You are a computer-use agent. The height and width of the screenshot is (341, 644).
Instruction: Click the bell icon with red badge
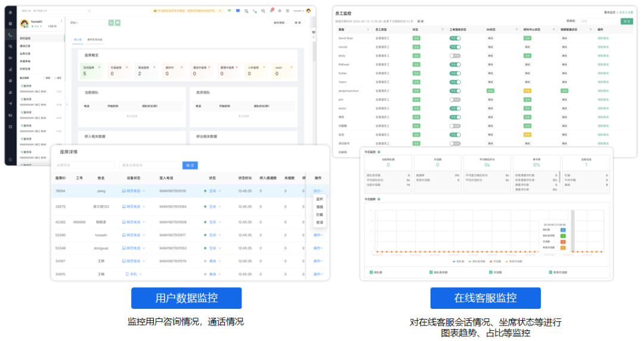tap(271, 10)
